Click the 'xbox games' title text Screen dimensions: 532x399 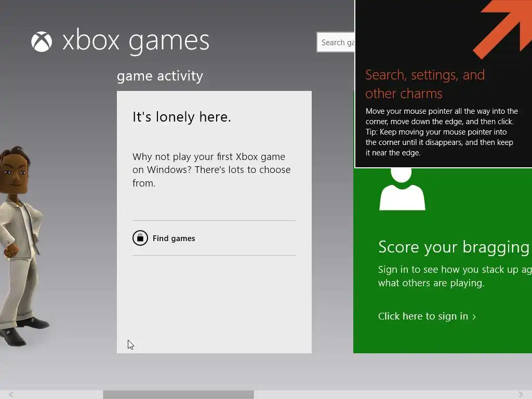tap(136, 42)
